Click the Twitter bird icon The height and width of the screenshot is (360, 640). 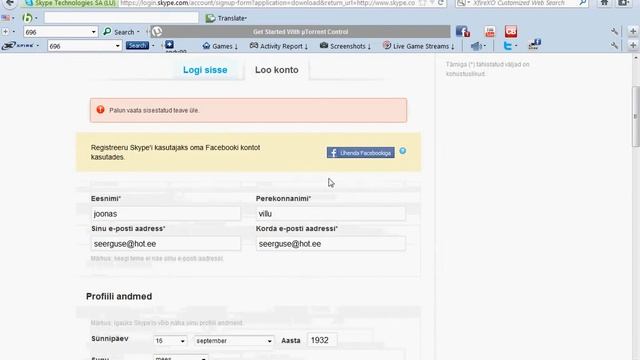(x=507, y=46)
